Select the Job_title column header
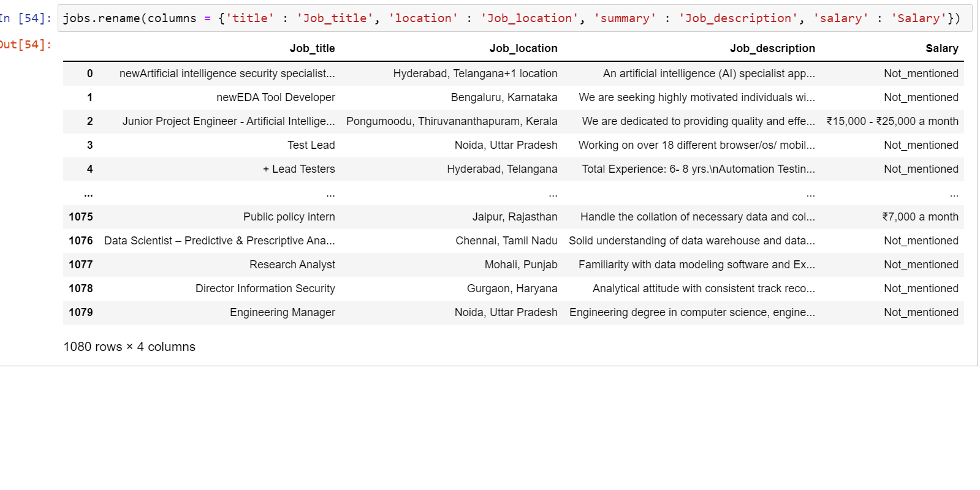This screenshot has width=980, height=490. (x=312, y=48)
